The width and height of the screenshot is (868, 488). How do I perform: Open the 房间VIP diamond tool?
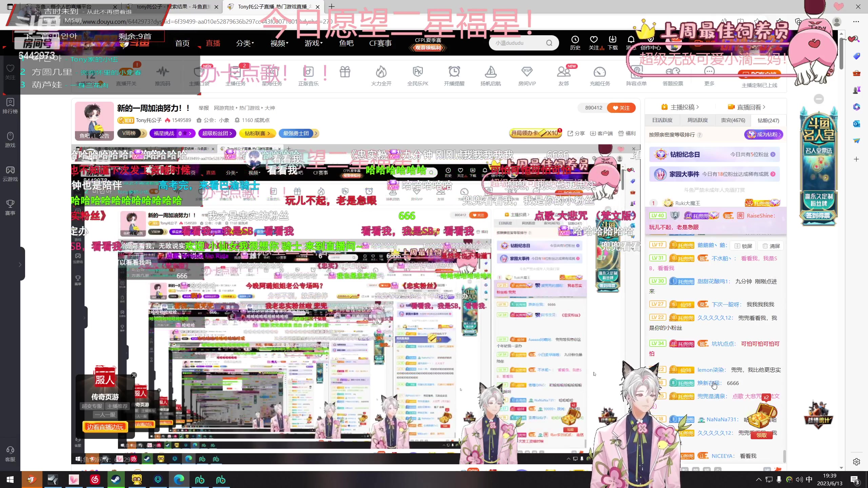[x=527, y=76]
